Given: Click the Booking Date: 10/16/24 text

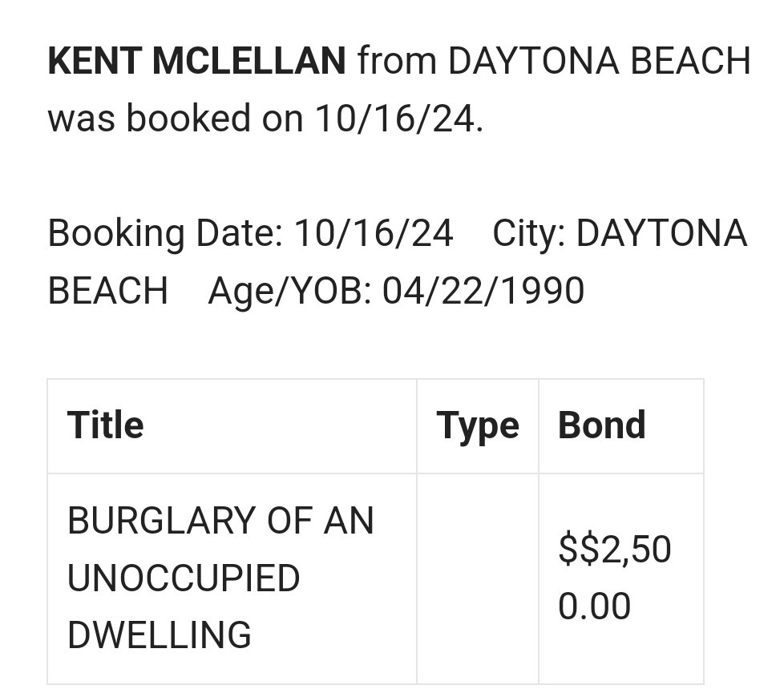Looking at the screenshot, I should tap(250, 234).
